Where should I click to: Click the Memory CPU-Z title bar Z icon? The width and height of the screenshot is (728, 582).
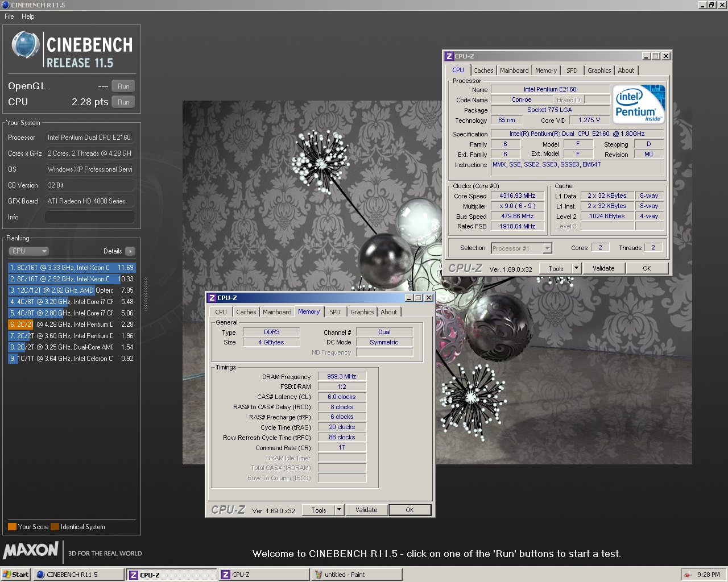pos(212,298)
